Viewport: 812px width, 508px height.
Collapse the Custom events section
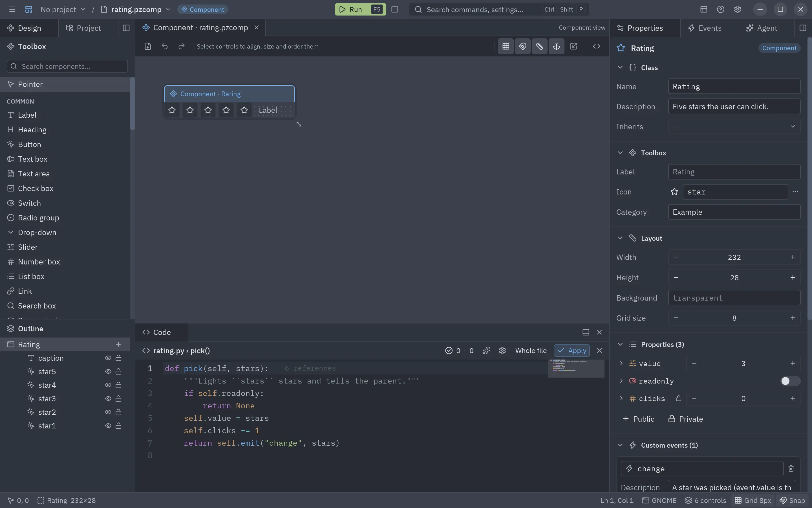(x=620, y=445)
